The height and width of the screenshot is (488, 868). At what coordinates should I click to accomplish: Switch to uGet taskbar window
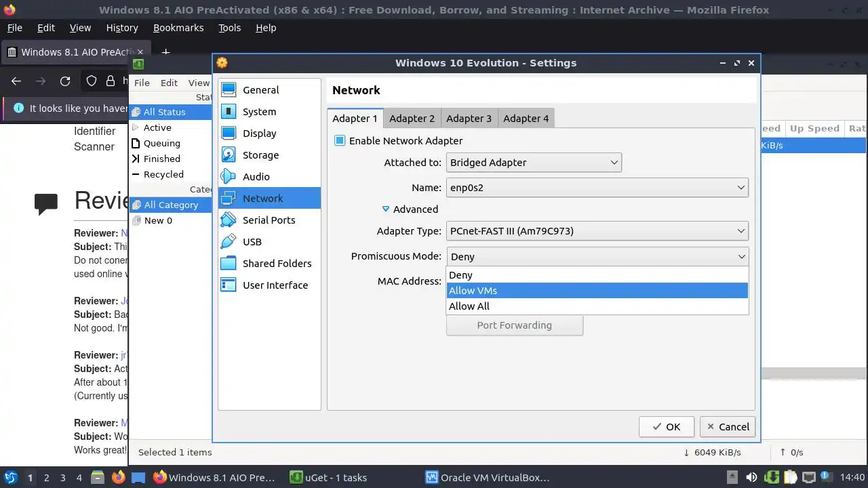(328, 477)
